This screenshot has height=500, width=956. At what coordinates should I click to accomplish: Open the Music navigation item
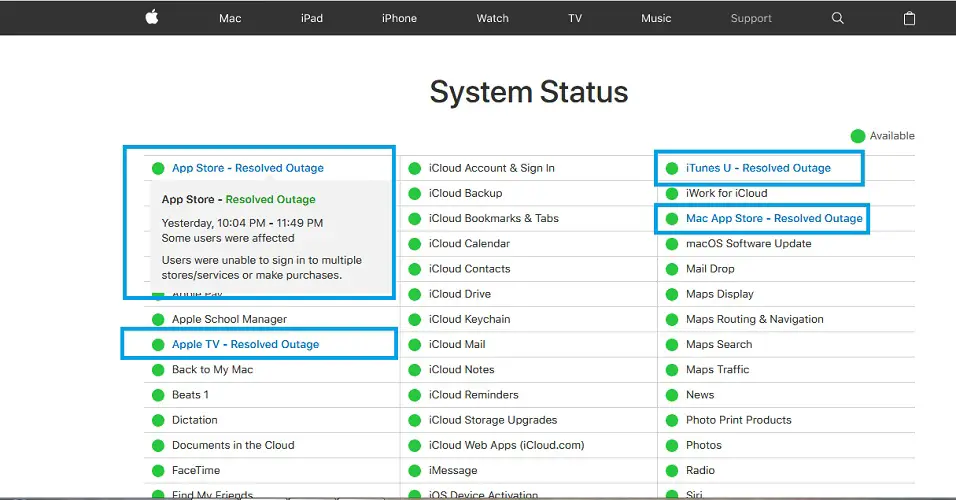tap(656, 18)
